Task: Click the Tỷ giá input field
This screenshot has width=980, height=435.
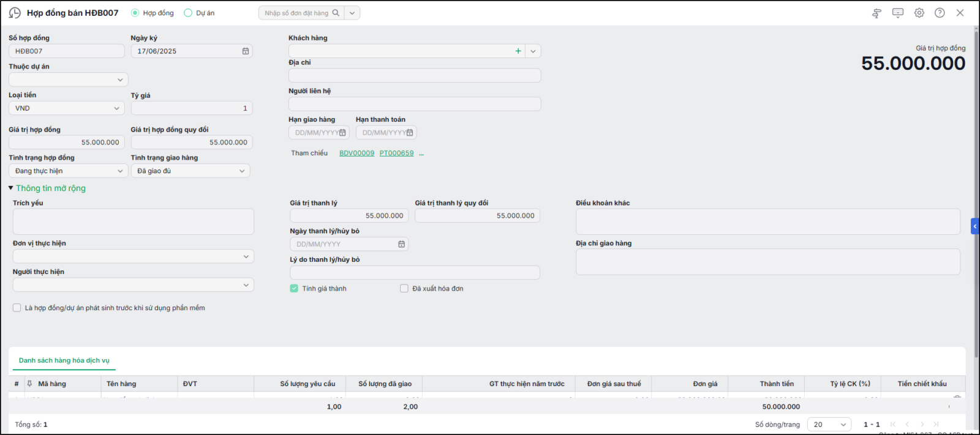Action: (x=192, y=108)
